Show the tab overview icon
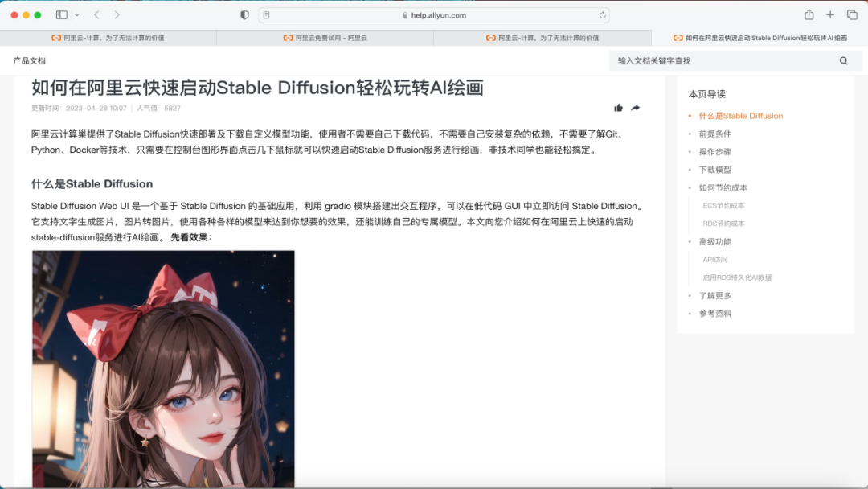This screenshot has height=489, width=868. (x=852, y=15)
